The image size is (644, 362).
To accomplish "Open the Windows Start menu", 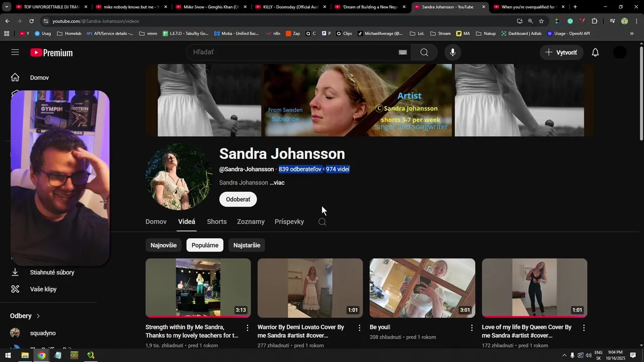I will (x=8, y=355).
